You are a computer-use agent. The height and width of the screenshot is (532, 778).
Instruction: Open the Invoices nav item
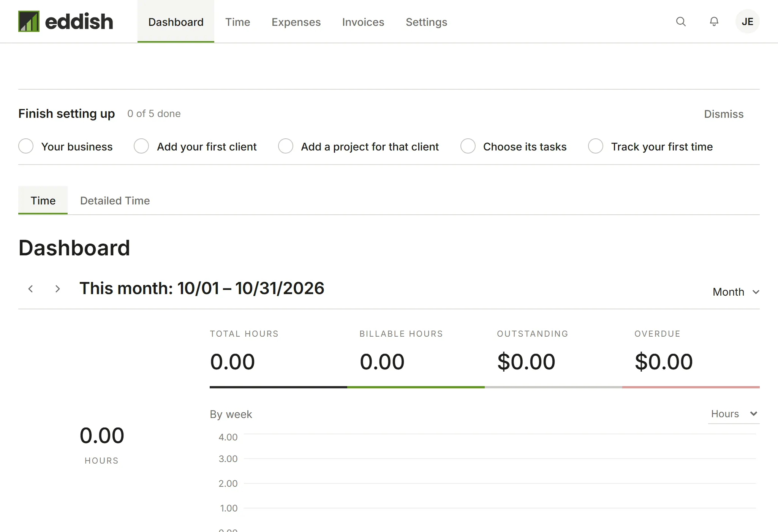pos(363,22)
